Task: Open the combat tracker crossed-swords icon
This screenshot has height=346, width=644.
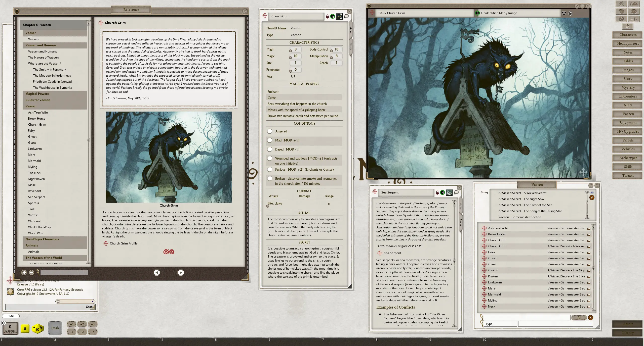Action: [x=621, y=4]
